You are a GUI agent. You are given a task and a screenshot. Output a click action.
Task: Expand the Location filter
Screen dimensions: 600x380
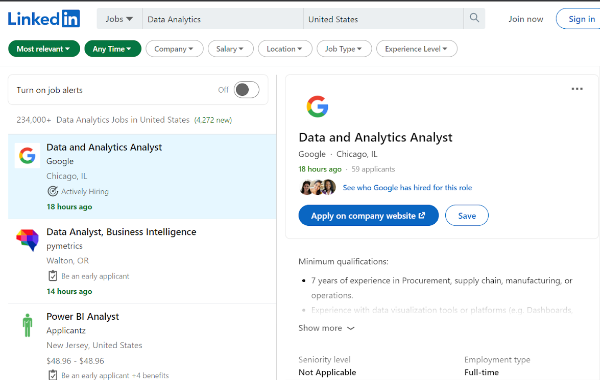coord(285,49)
